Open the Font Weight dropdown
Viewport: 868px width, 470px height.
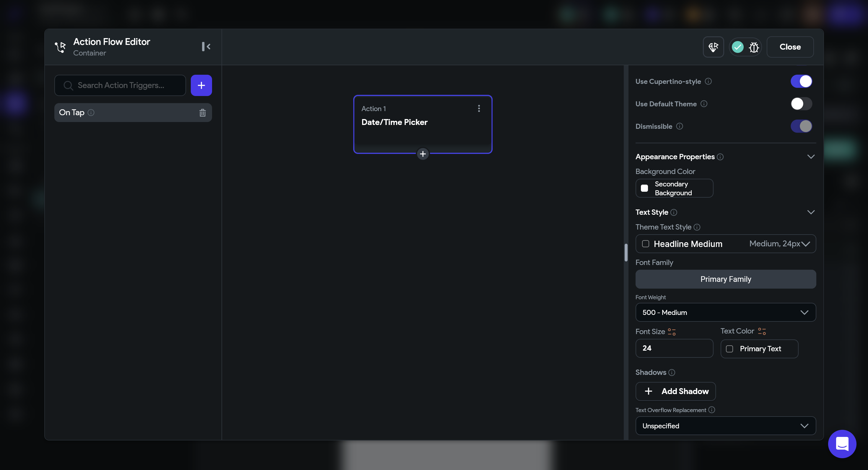(725, 312)
